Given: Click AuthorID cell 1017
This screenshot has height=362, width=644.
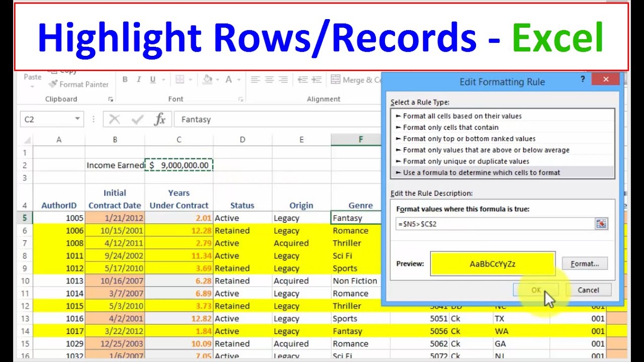Looking at the screenshot, I should [x=59, y=331].
